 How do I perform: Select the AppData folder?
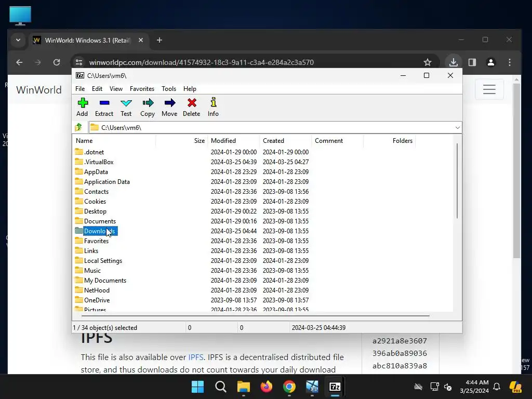(91, 171)
